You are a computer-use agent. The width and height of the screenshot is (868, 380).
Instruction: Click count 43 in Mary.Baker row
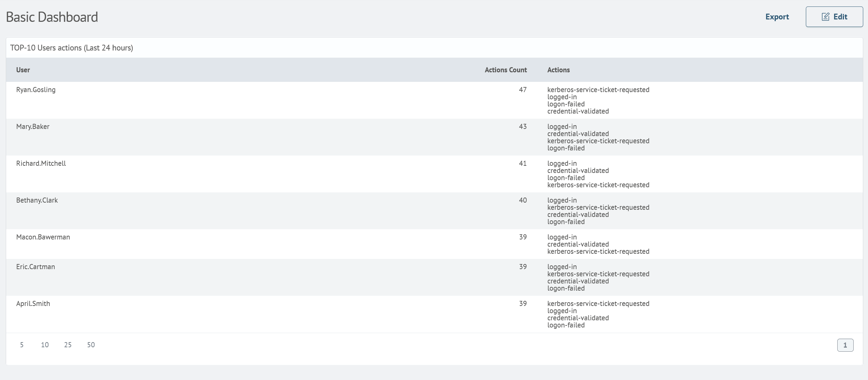(523, 127)
